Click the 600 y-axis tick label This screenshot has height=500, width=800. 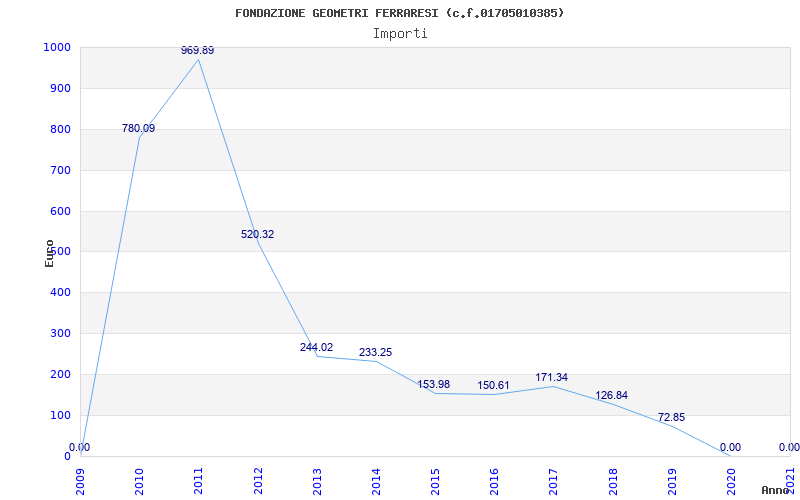tap(60, 211)
